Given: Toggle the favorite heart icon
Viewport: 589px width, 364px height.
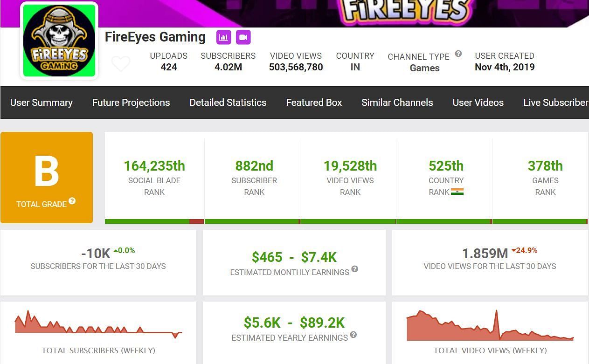Looking at the screenshot, I should pos(121,63).
